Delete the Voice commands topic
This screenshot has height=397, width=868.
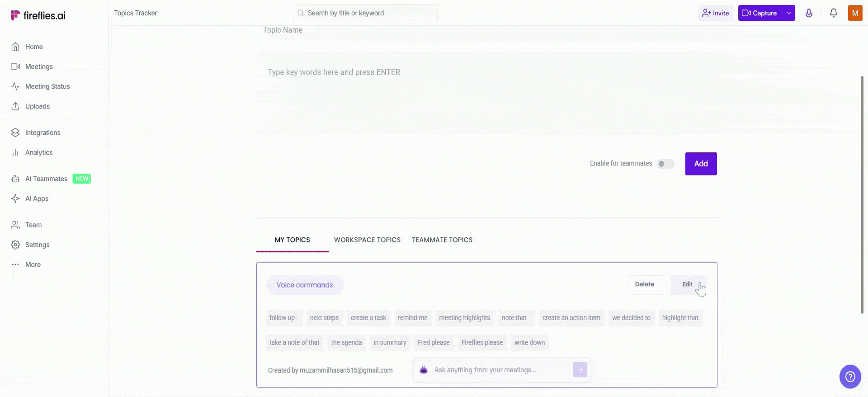645,284
